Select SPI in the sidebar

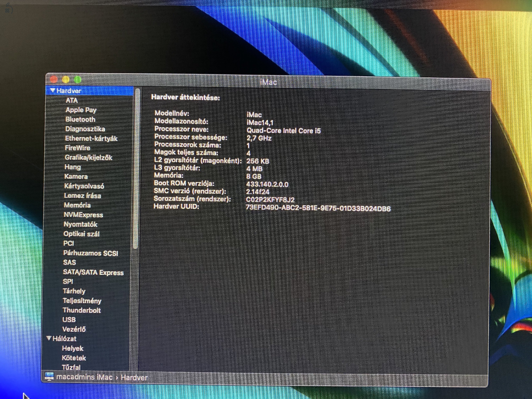pos(68,281)
